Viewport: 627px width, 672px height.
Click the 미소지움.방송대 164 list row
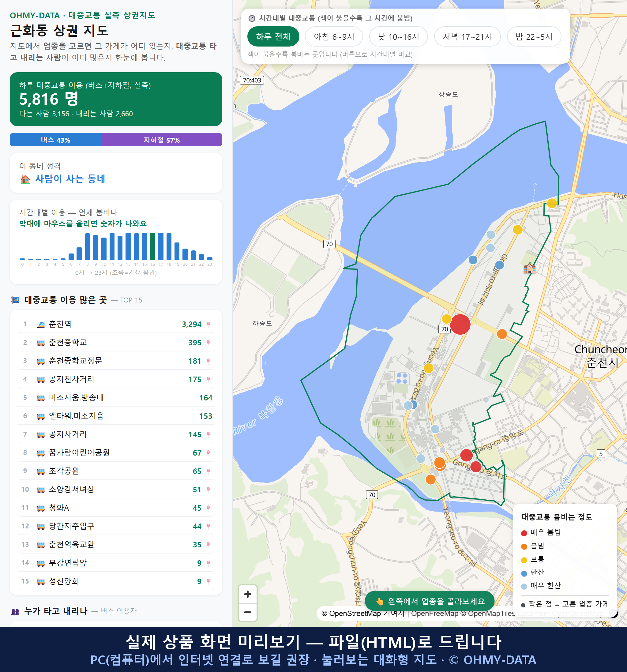coord(116,397)
